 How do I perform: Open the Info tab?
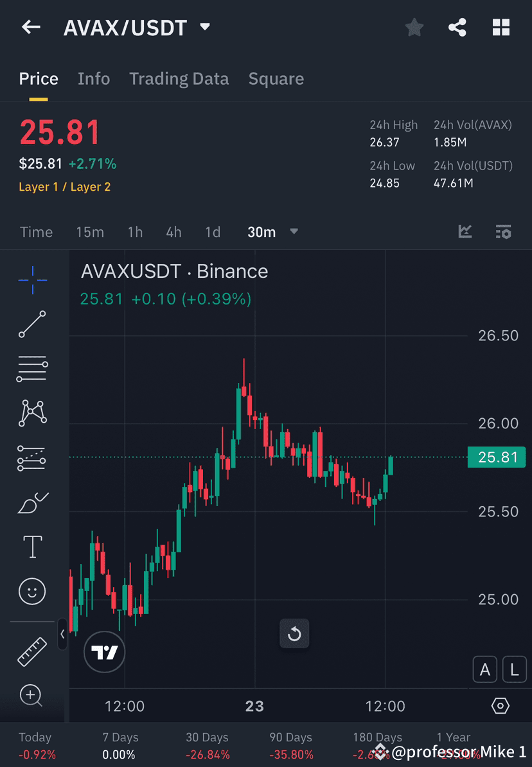pos(94,78)
